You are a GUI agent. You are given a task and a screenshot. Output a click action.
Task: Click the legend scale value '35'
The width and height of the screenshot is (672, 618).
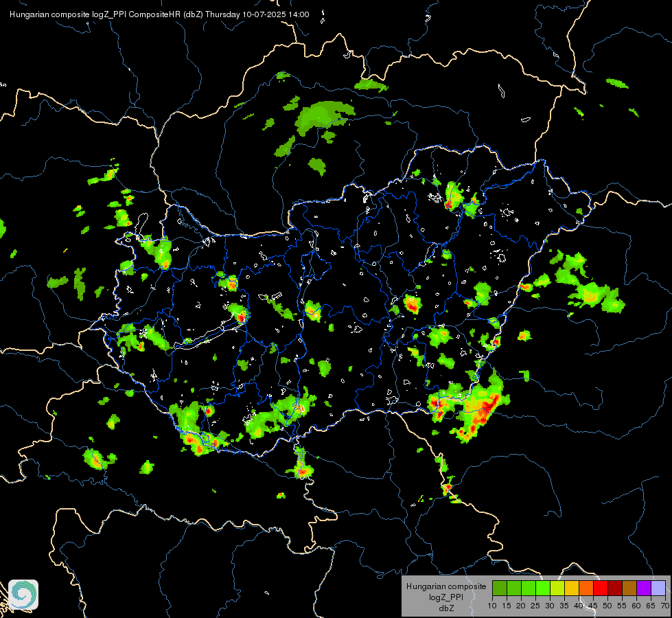[564, 606]
